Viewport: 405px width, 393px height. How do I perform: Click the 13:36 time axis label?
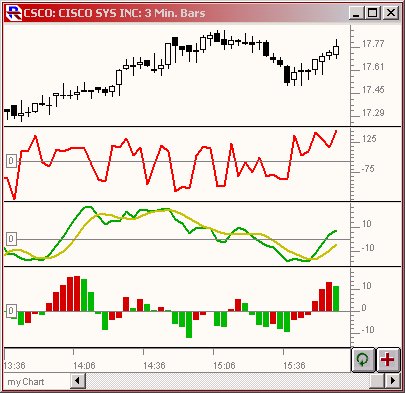point(15,365)
